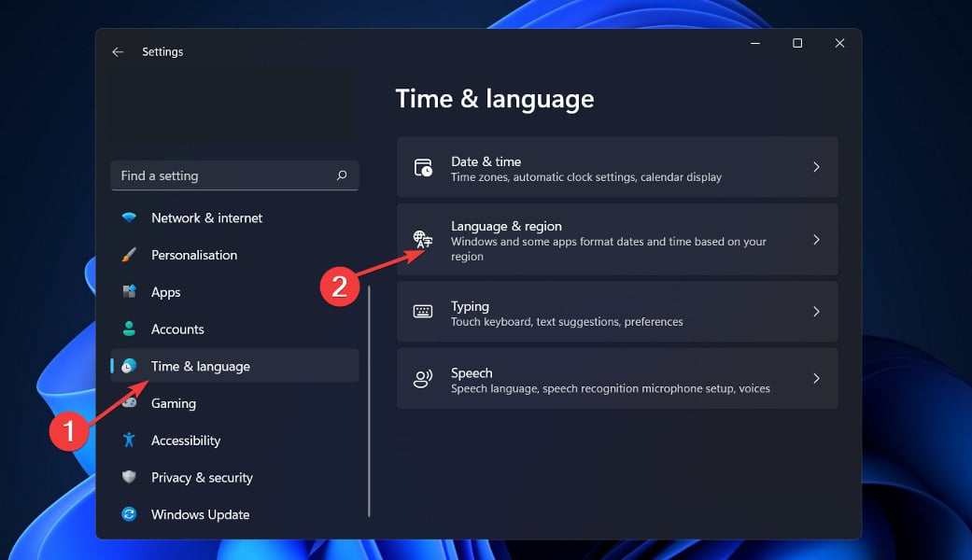
Task: Click the Time & language globe clock icon
Action: [x=129, y=366]
